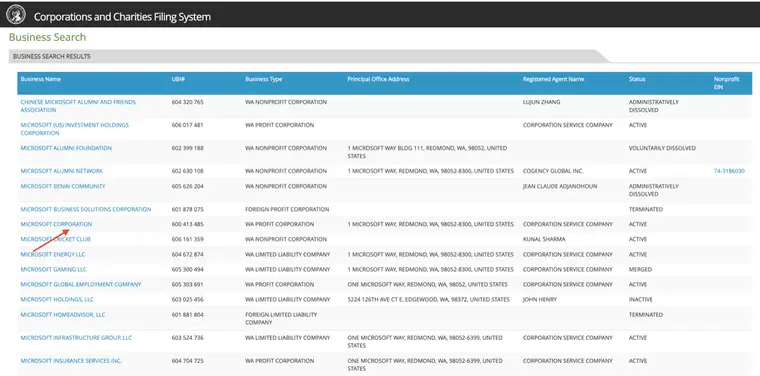
Task: Click UBI number 600 413 485
Action: (188, 224)
